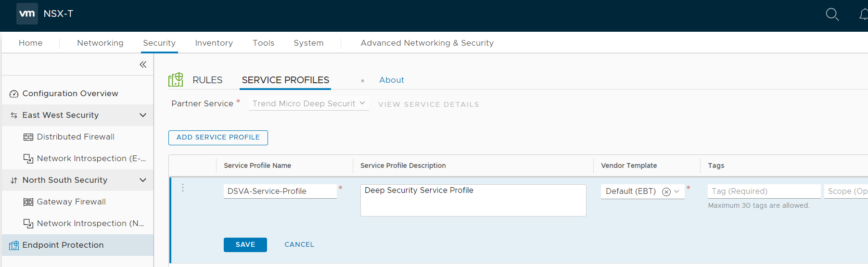Open Distributed Firewall from the sidebar

(76, 137)
